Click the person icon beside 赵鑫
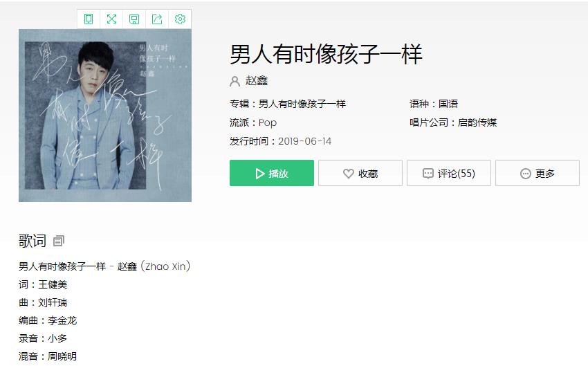Screen dimensions: 588x366 point(235,81)
